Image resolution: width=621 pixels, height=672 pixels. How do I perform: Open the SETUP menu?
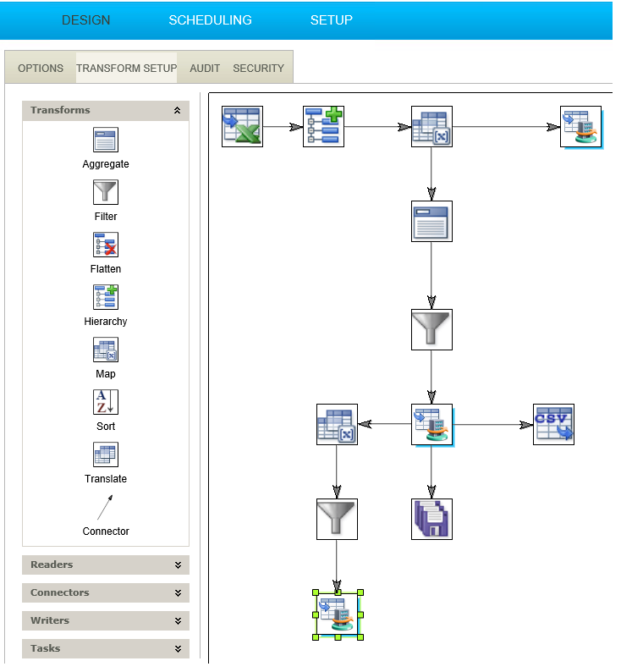(x=331, y=20)
